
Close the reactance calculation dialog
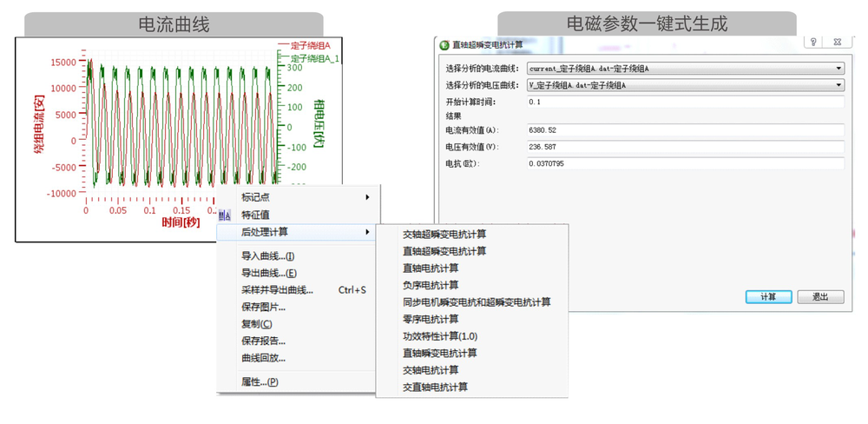click(836, 42)
